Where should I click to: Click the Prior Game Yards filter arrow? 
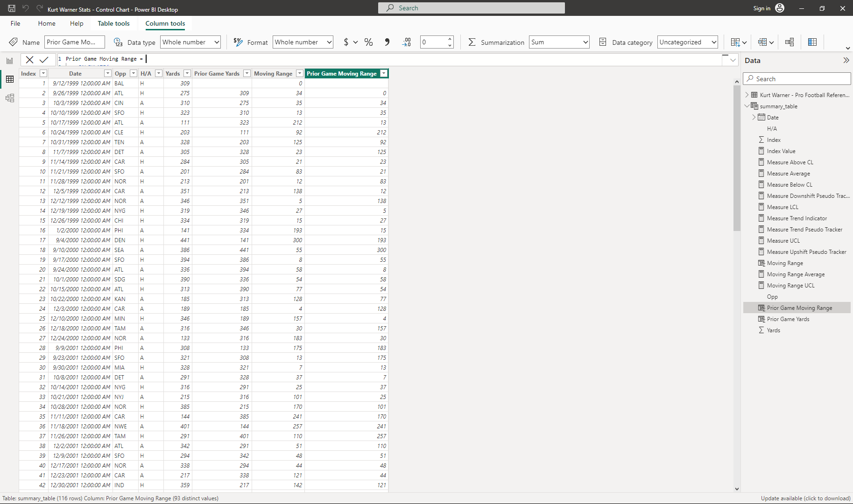click(247, 73)
